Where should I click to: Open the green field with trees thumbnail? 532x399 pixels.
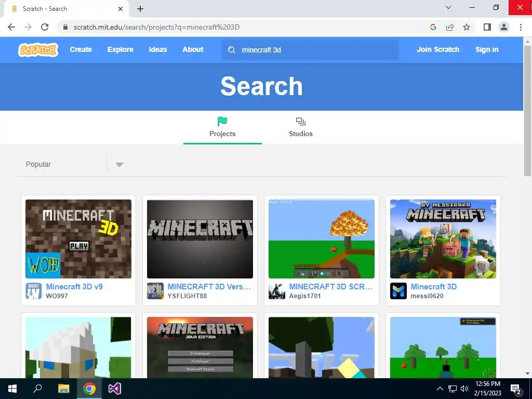(443, 348)
